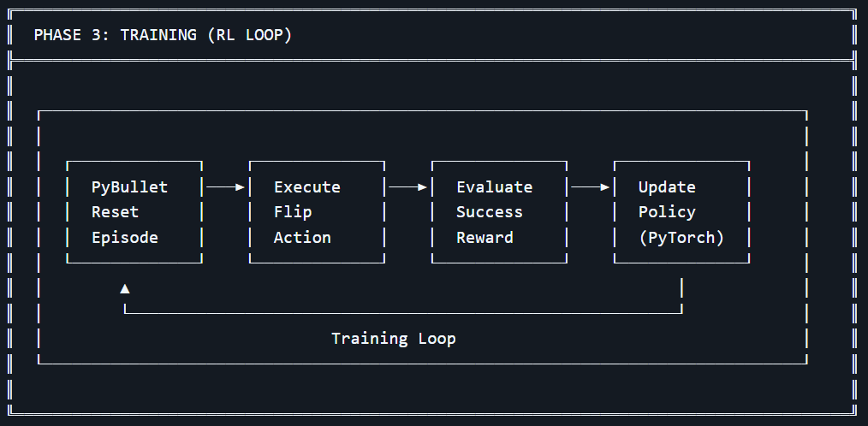Click the word 'Reward' in the third box
The image size is (868, 426).
click(485, 238)
